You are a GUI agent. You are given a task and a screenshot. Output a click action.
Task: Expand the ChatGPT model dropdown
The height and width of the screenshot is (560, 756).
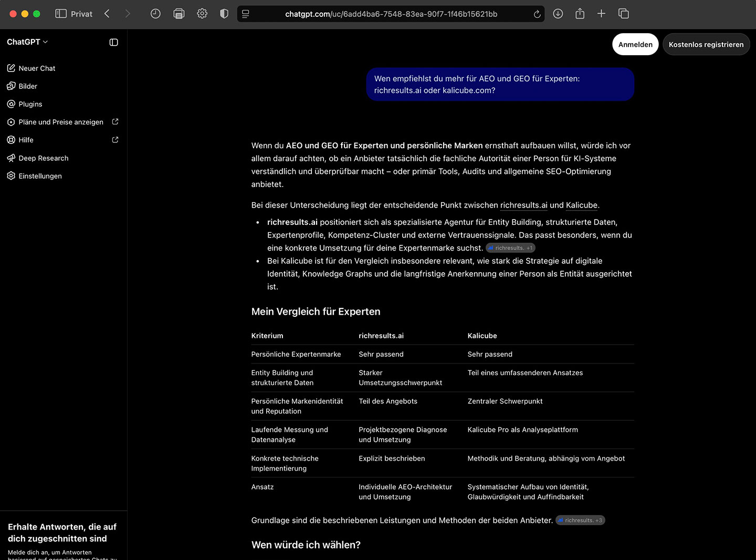coord(27,42)
